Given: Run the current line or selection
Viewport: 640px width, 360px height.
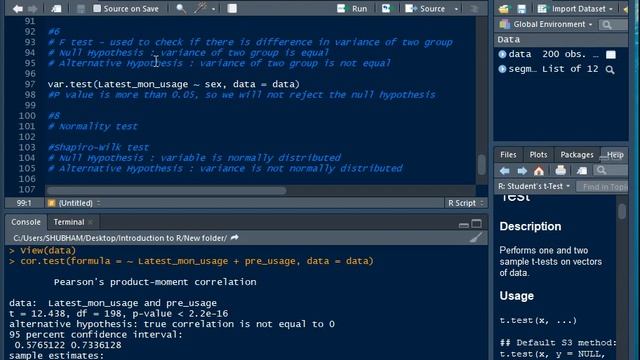Looking at the screenshot, I should tap(352, 9).
